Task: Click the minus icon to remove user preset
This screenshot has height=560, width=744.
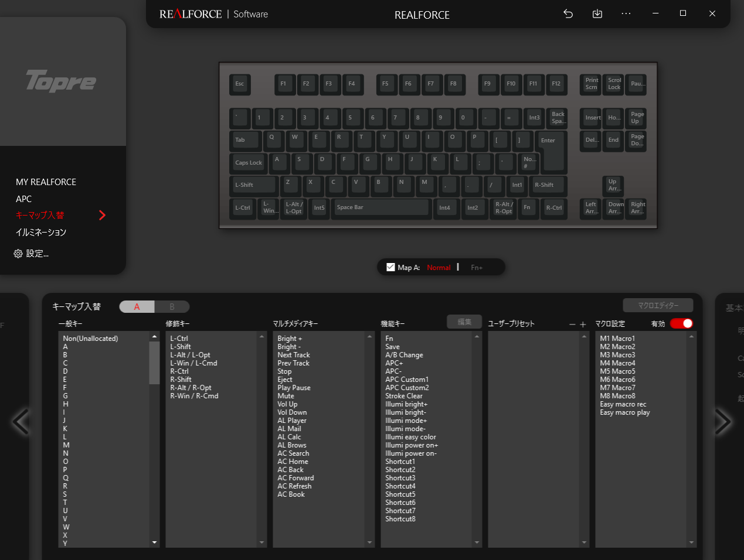Action: tap(572, 325)
